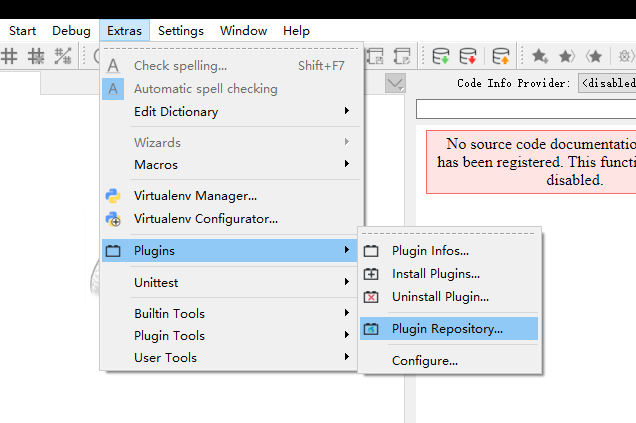Click the Virtualenv Configurator icon
Image resolution: width=636 pixels, height=423 pixels.
[x=113, y=219]
